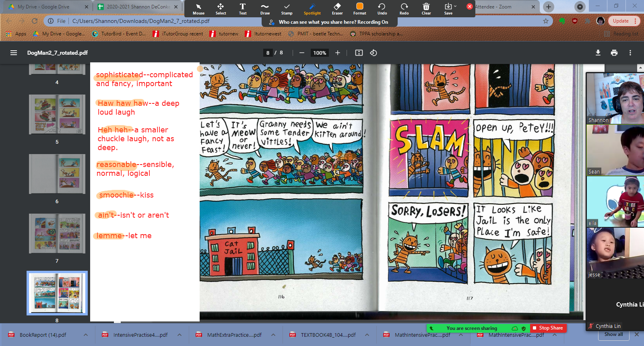Zoom in the PDF page
This screenshot has width=644, height=346.
[338, 53]
